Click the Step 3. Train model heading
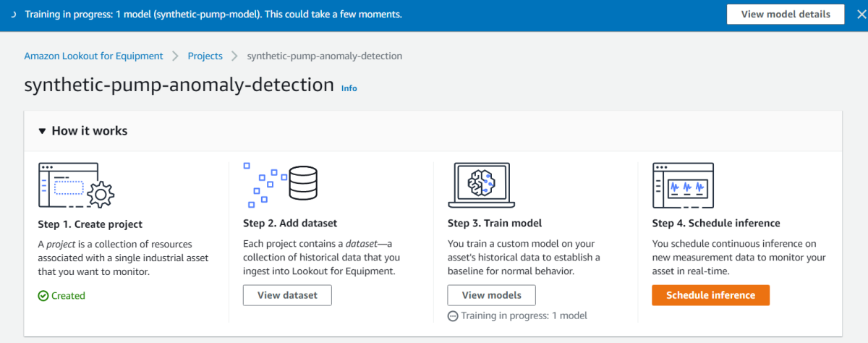 [495, 224]
